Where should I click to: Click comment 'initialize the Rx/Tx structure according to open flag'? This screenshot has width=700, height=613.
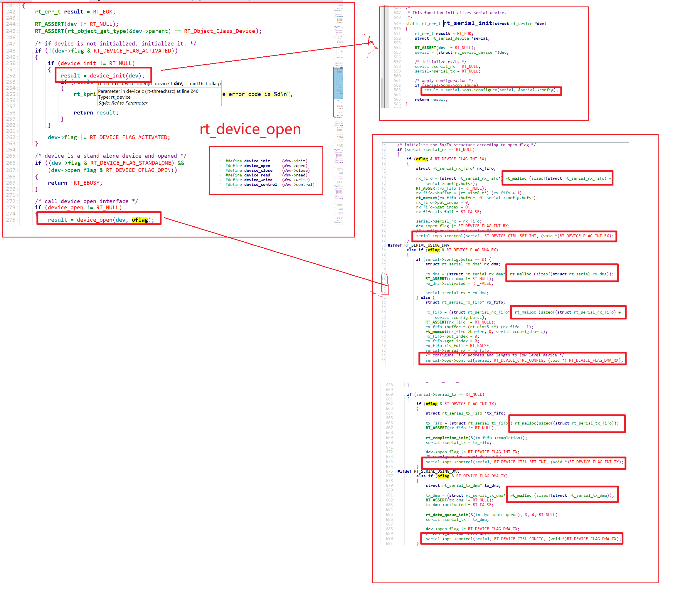[x=466, y=145]
